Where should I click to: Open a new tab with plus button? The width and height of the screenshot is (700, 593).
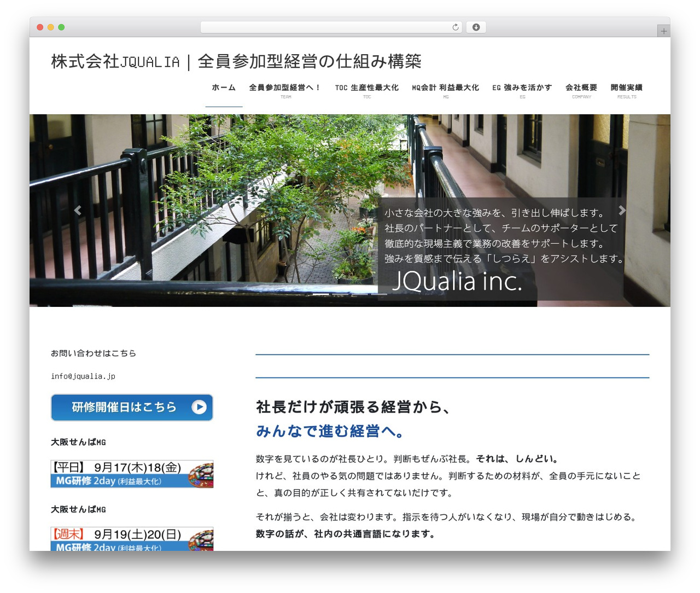coord(663,31)
